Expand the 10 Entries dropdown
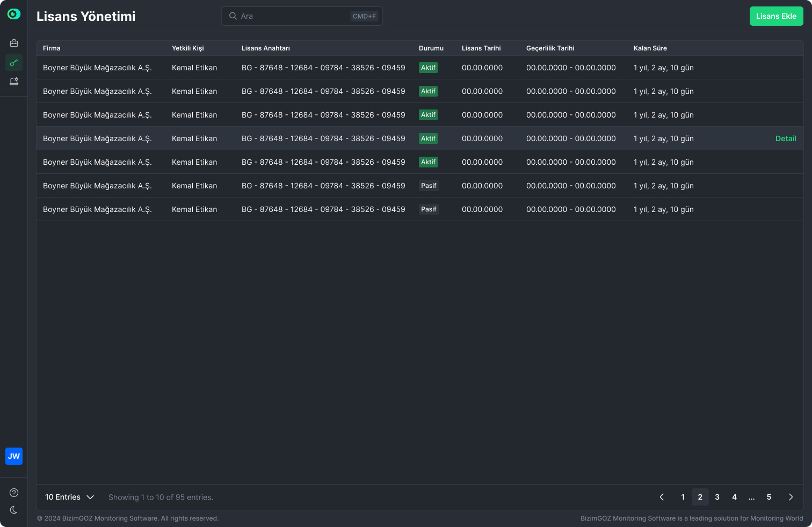 tap(70, 497)
